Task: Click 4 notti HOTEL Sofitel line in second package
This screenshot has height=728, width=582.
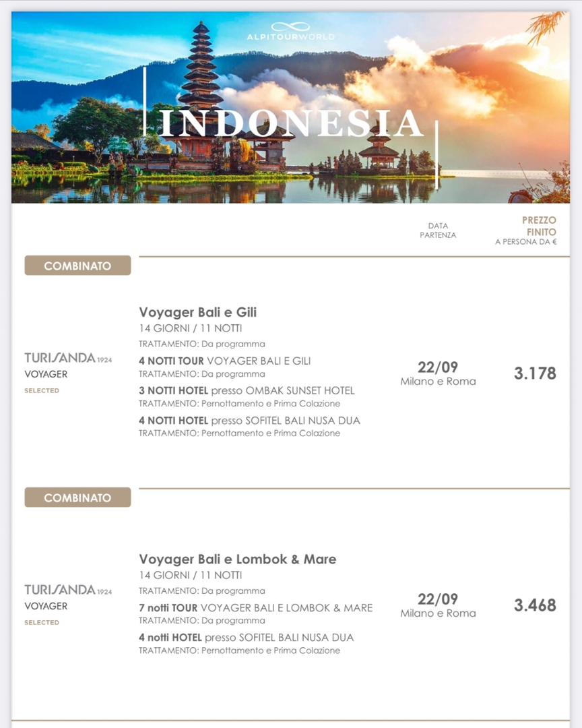Action: click(x=246, y=638)
